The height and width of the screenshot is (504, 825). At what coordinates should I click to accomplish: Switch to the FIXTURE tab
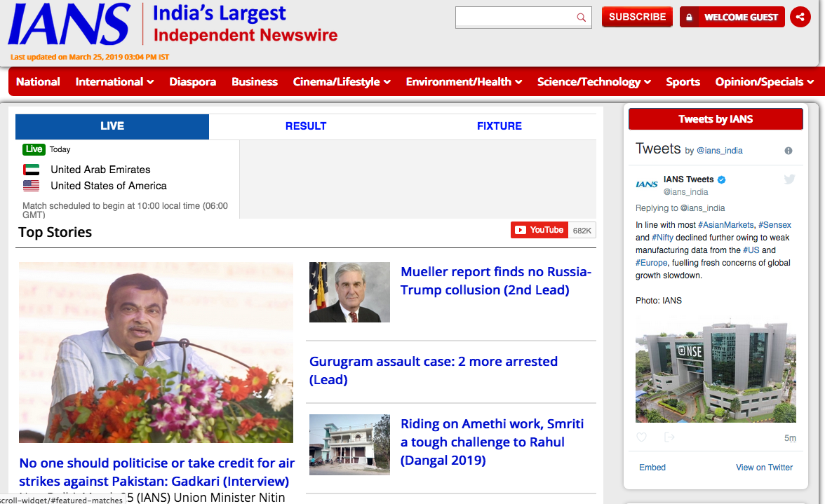[x=499, y=126]
